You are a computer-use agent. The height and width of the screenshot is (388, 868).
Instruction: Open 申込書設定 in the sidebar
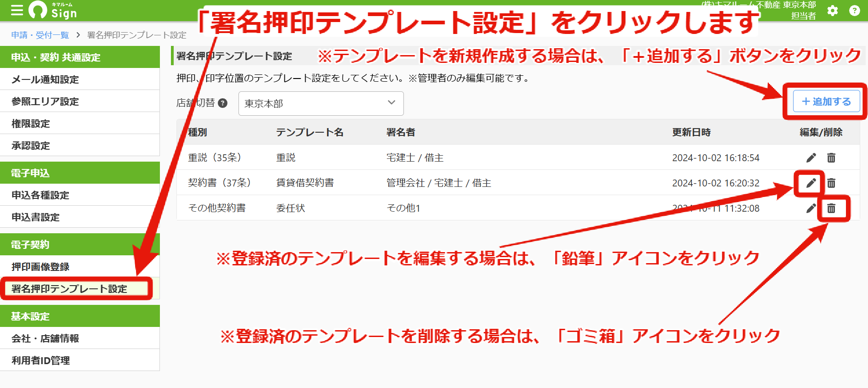tap(80, 217)
